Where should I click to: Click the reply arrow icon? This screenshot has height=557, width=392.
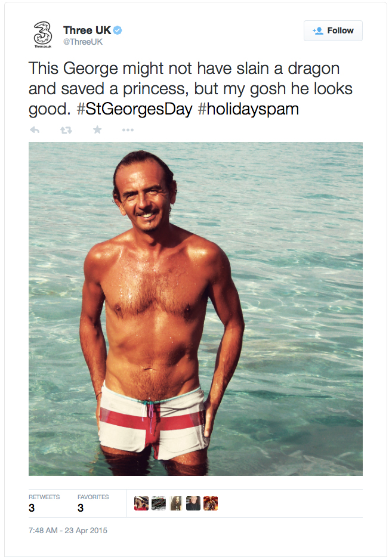[x=35, y=130]
